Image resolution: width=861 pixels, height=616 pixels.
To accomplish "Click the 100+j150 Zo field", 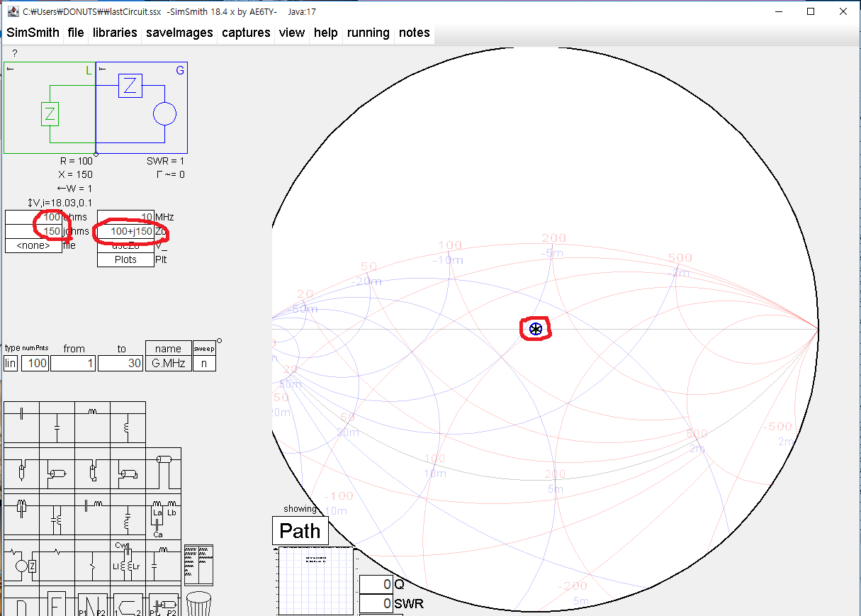I will pyautogui.click(x=125, y=231).
